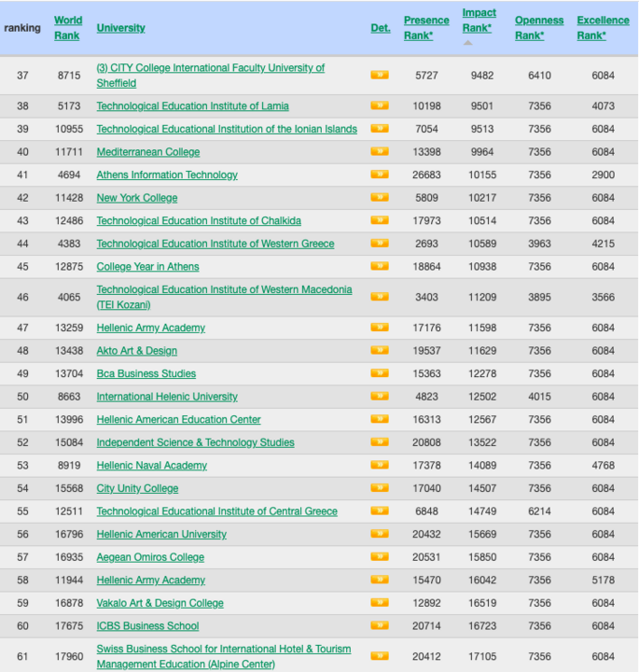Image resolution: width=639 pixels, height=672 pixels.
Task: Select world rank value 4065
Action: [69, 297]
